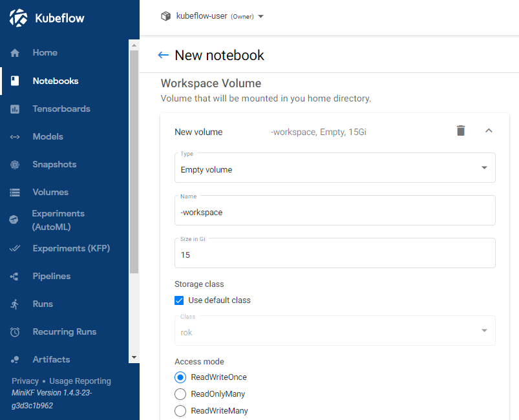Open the kubeflow-user namespace selector
Viewport: 519px width, 420px height.
point(212,16)
